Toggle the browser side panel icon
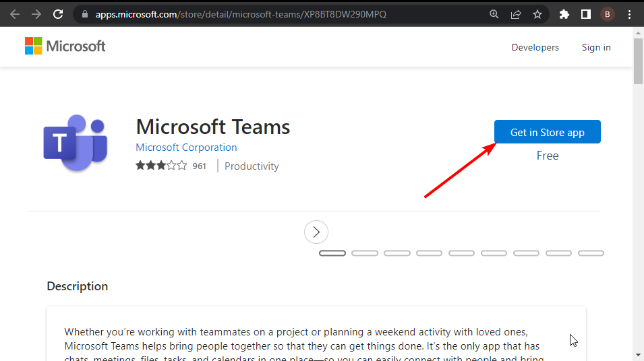Screen dimensions: 644x361 pos(586,14)
